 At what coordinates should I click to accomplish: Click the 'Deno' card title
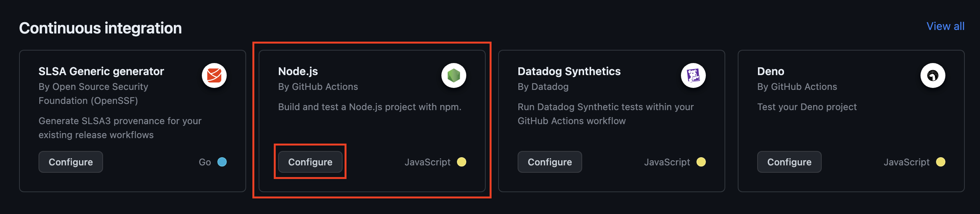[x=771, y=71]
